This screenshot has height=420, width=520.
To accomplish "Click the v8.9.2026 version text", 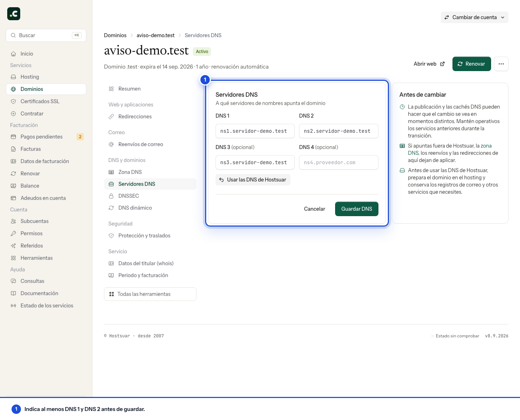I will click(x=497, y=336).
